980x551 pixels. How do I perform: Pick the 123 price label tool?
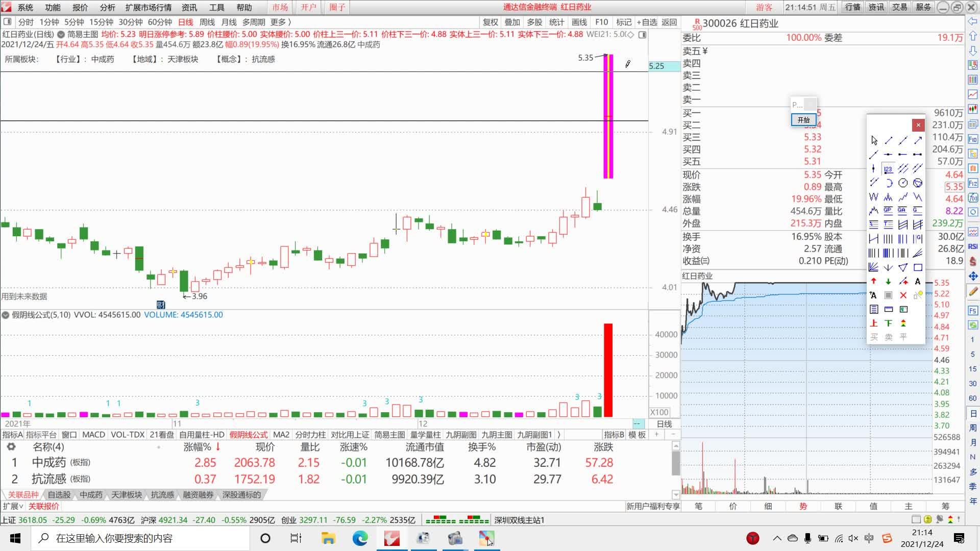coord(888,169)
